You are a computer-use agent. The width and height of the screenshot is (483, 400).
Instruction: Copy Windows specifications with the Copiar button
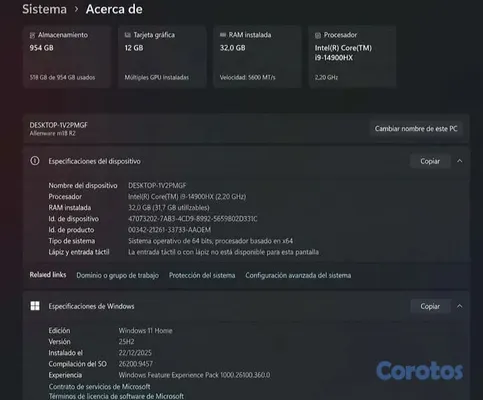click(430, 306)
